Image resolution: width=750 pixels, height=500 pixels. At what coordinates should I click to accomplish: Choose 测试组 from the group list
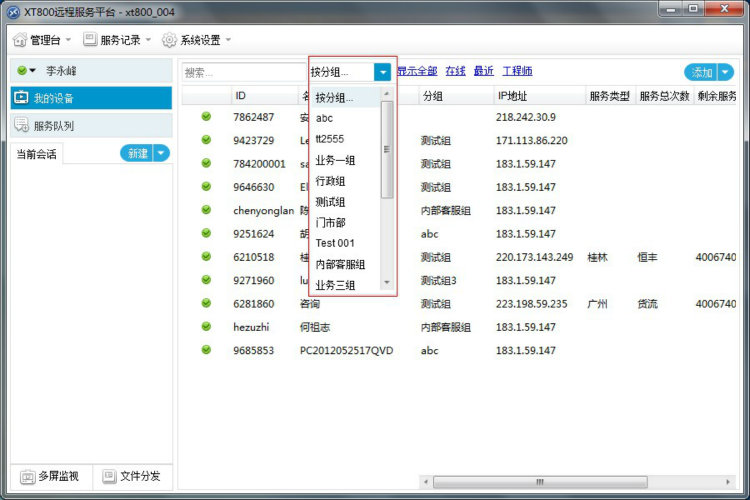pyautogui.click(x=330, y=202)
